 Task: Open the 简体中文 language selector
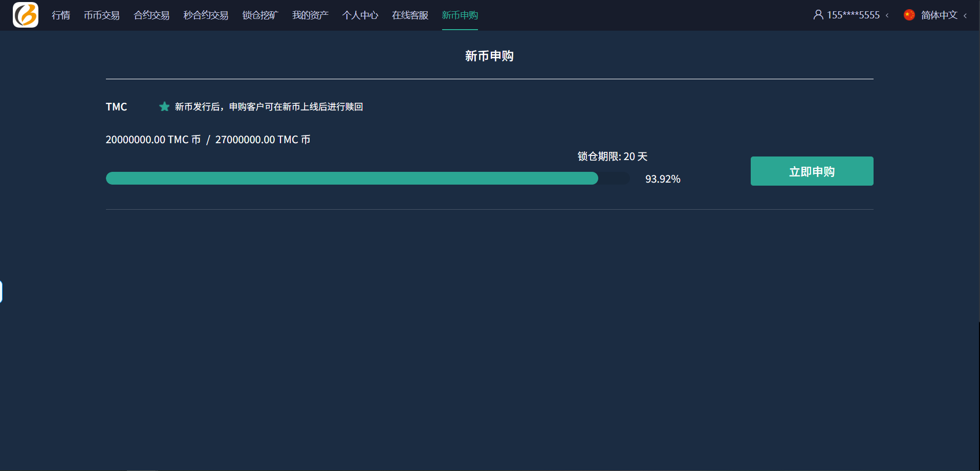[x=939, y=15]
